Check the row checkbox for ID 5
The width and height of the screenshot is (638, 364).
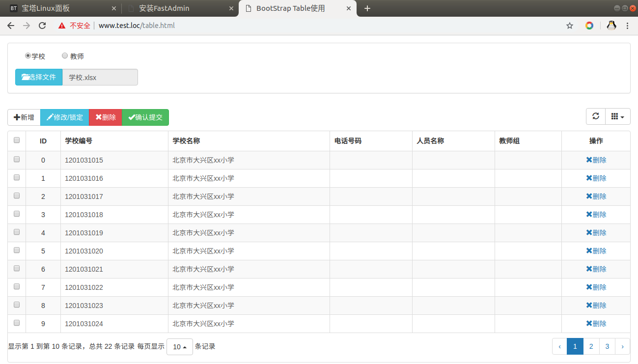tap(16, 251)
